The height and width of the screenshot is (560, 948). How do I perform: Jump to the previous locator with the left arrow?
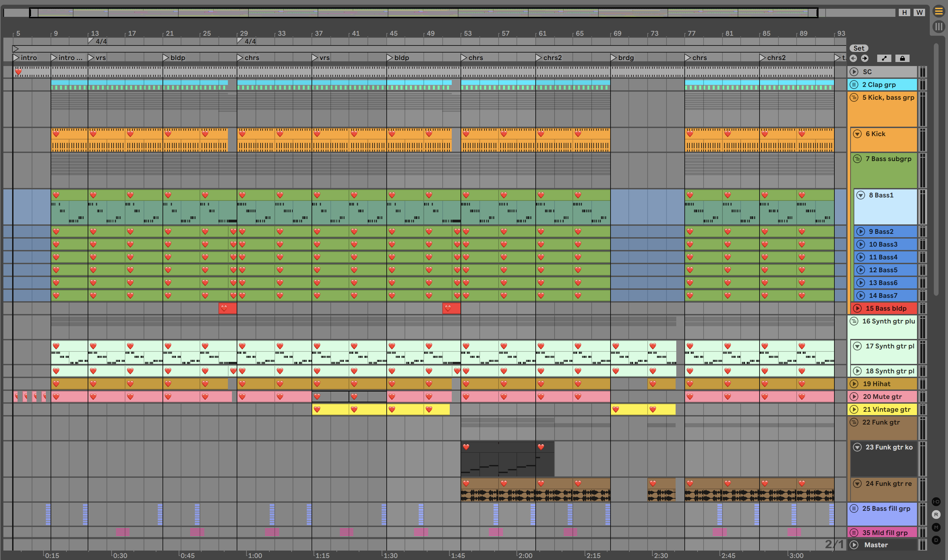click(x=853, y=58)
